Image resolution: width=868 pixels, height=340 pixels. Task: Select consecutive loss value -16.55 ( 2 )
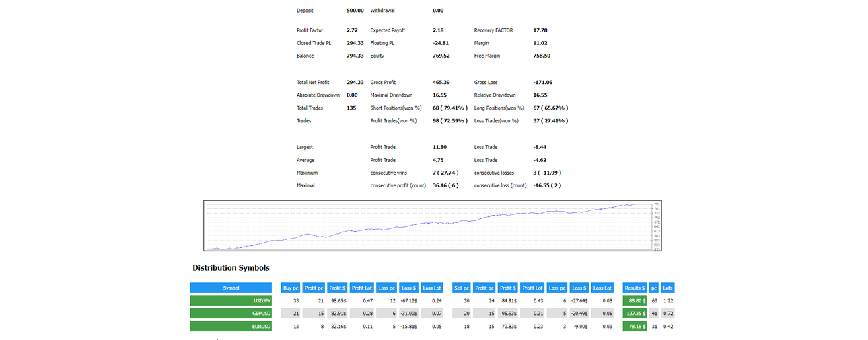[547, 185]
